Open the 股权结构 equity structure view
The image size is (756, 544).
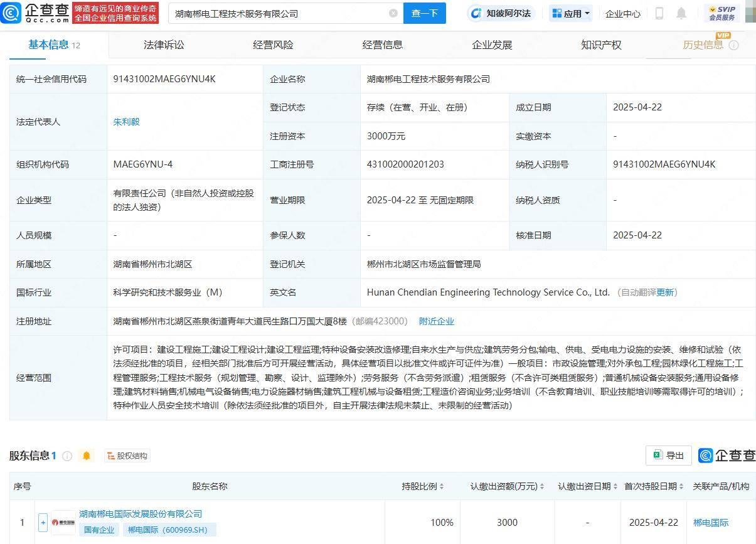(127, 456)
